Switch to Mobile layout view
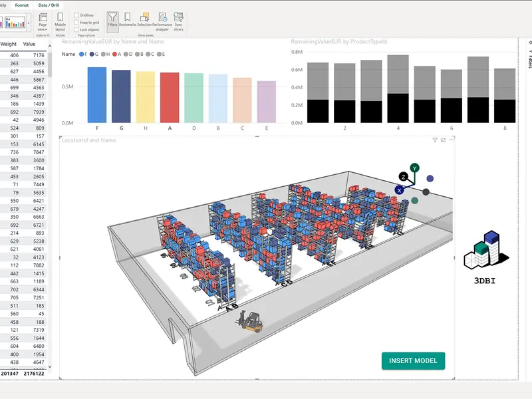The height and width of the screenshot is (399, 532). (60, 21)
